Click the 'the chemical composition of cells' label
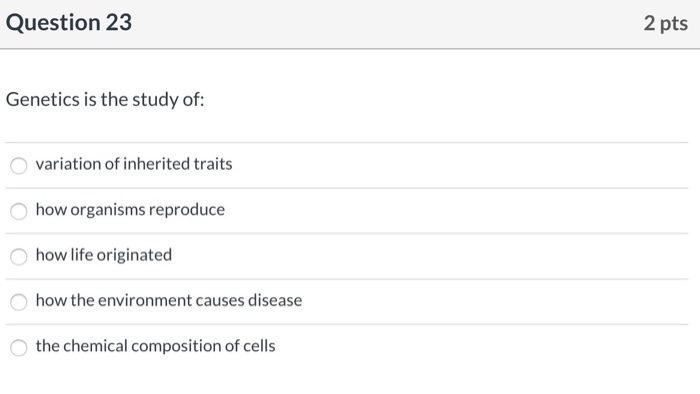The height and width of the screenshot is (394, 700). pyautogui.click(x=155, y=346)
